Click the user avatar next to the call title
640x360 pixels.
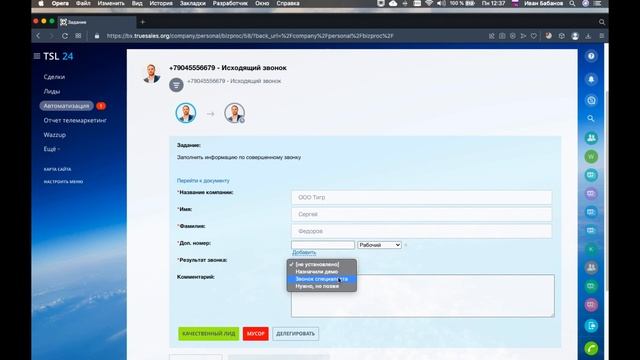pyautogui.click(x=151, y=73)
